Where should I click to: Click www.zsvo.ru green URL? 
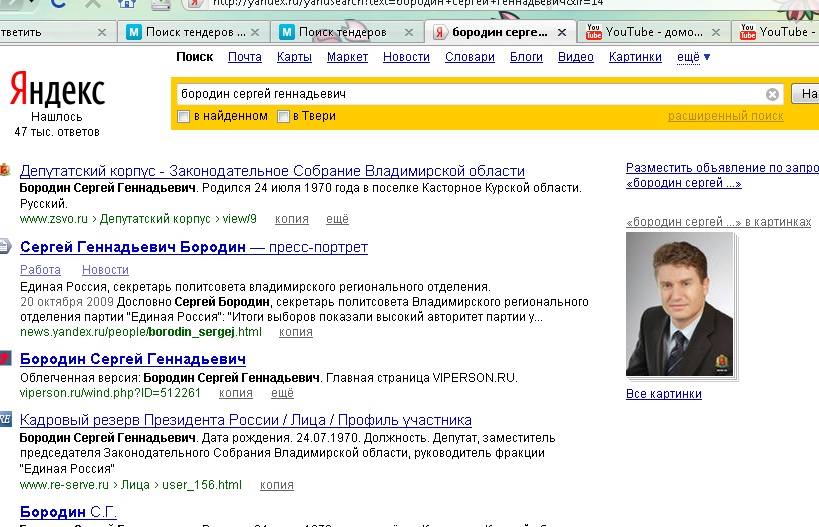click(53, 219)
